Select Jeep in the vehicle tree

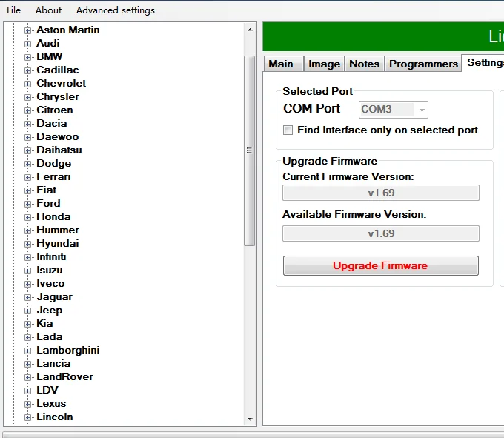49,310
